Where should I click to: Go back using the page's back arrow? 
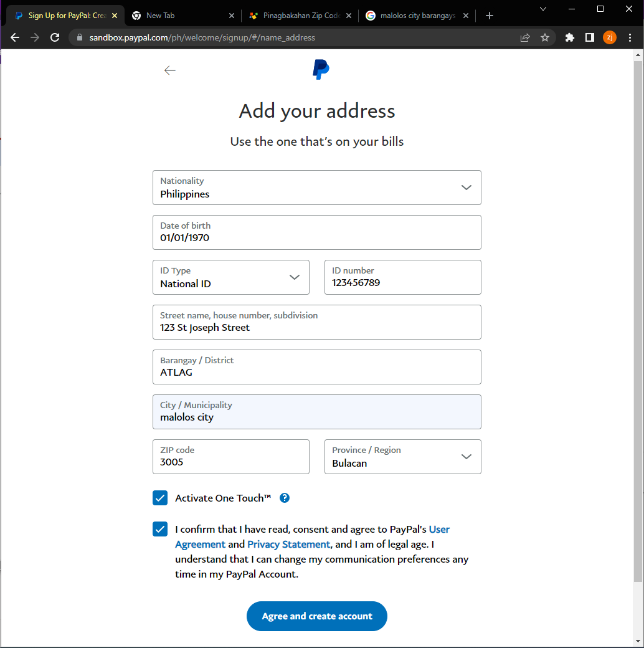click(170, 70)
